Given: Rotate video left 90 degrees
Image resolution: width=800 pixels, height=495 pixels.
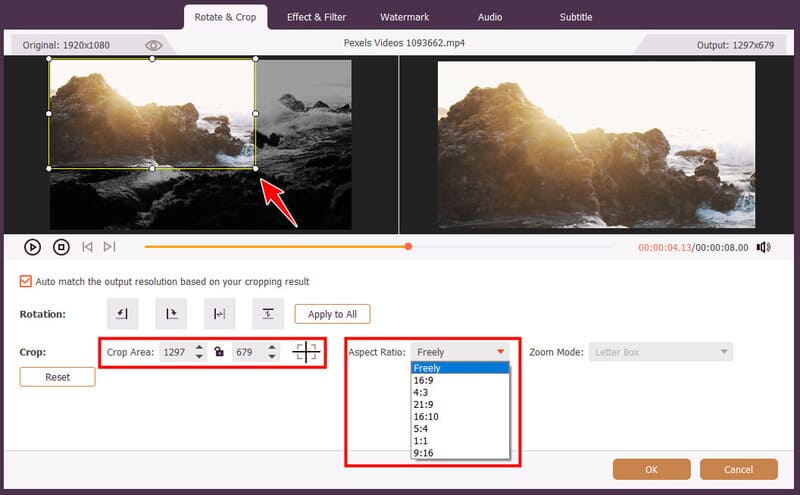Looking at the screenshot, I should coord(122,313).
